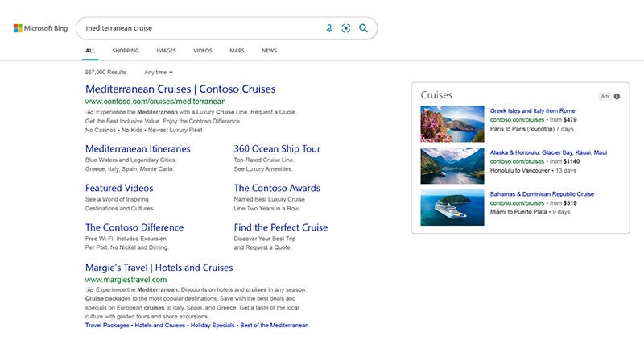Click contoso.com/cruises under Alaska listing
This screenshot has height=345, width=644.
point(517,161)
